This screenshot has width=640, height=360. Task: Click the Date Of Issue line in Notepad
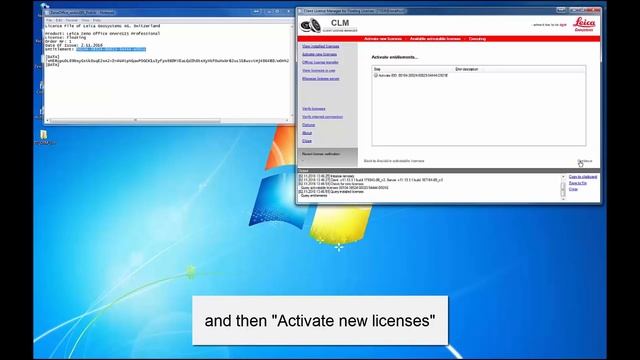(x=74, y=45)
